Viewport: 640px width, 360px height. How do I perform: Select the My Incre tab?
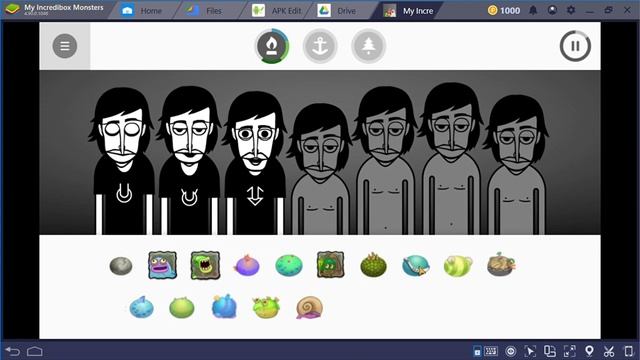[x=408, y=11]
